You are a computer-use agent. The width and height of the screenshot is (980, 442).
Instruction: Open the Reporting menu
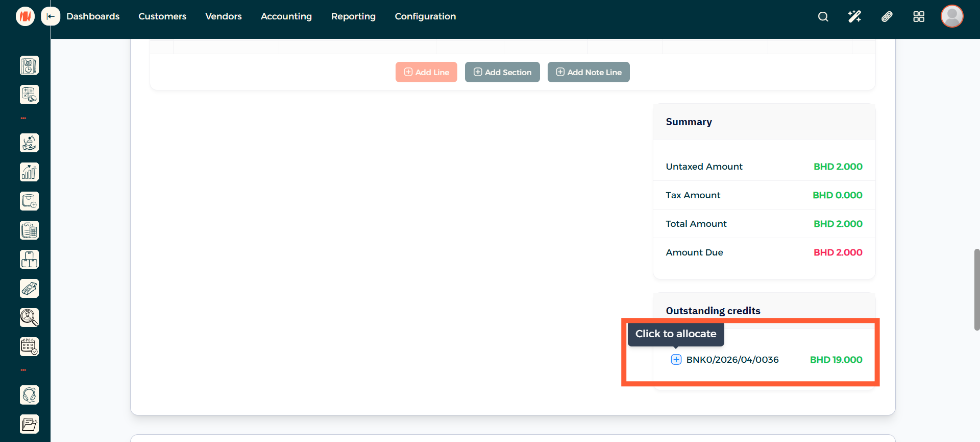353,16
